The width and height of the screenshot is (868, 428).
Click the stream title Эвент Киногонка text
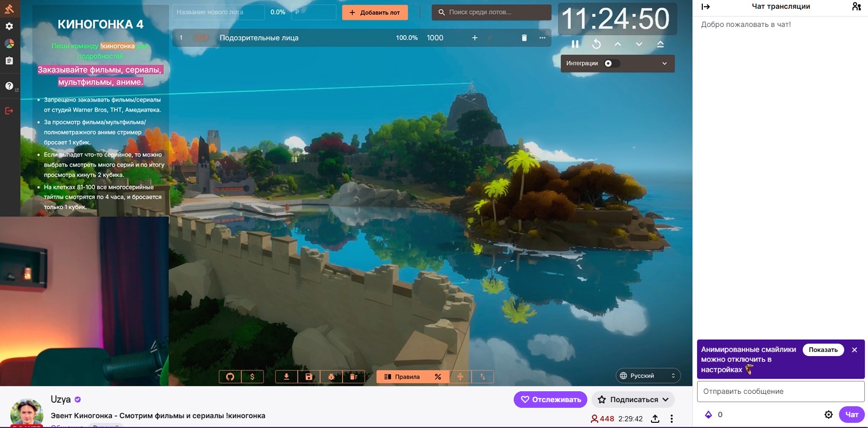pos(158,416)
